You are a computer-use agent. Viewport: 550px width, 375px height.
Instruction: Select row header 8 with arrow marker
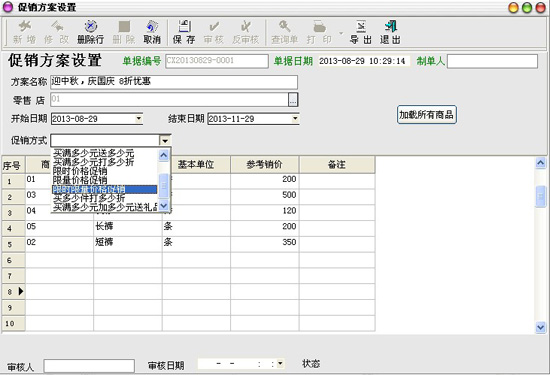pos(13,292)
